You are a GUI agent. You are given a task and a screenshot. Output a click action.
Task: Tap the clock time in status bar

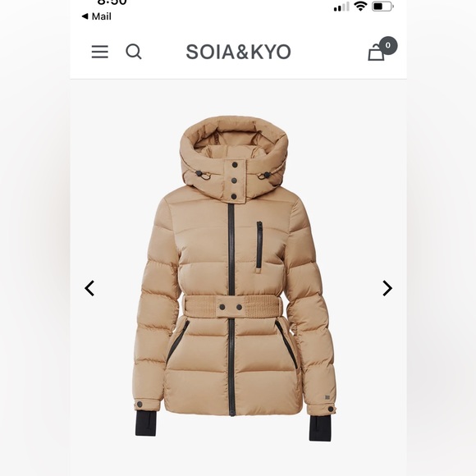point(112,2)
